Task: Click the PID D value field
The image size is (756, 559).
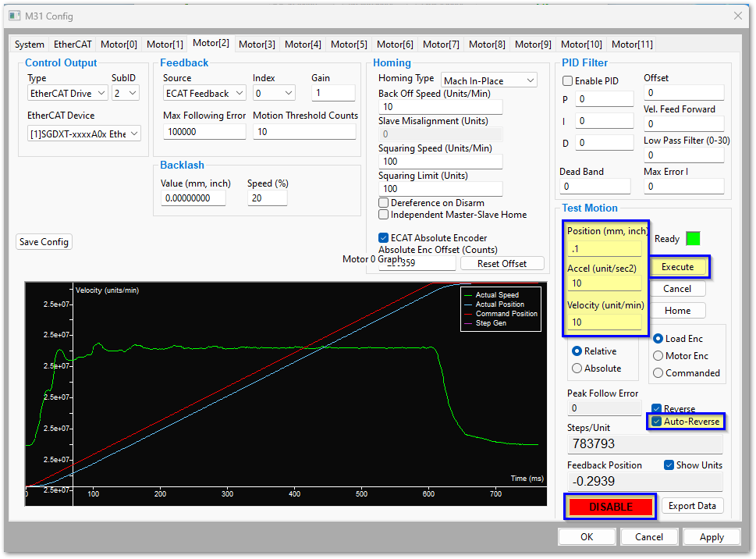Action: (x=604, y=143)
